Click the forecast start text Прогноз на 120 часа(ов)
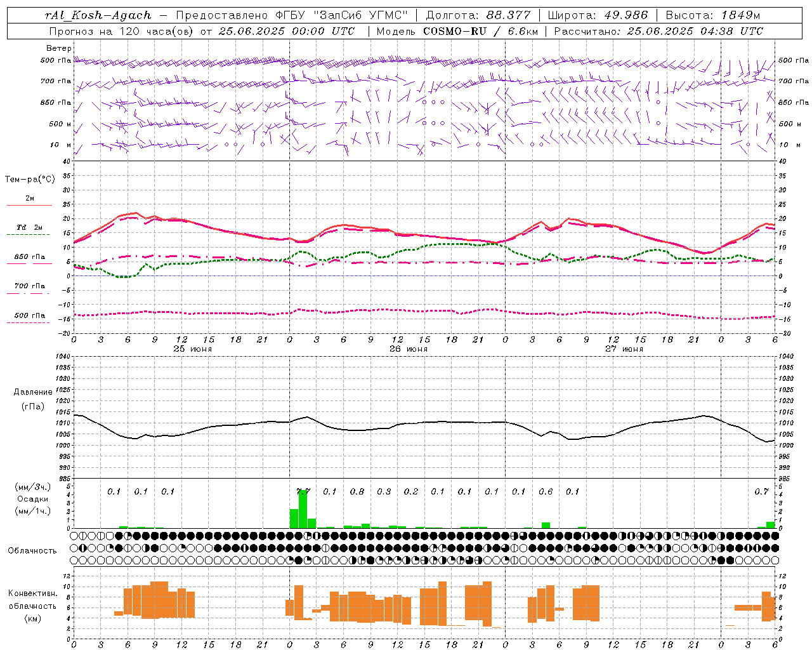The image size is (812, 650). coord(121,31)
